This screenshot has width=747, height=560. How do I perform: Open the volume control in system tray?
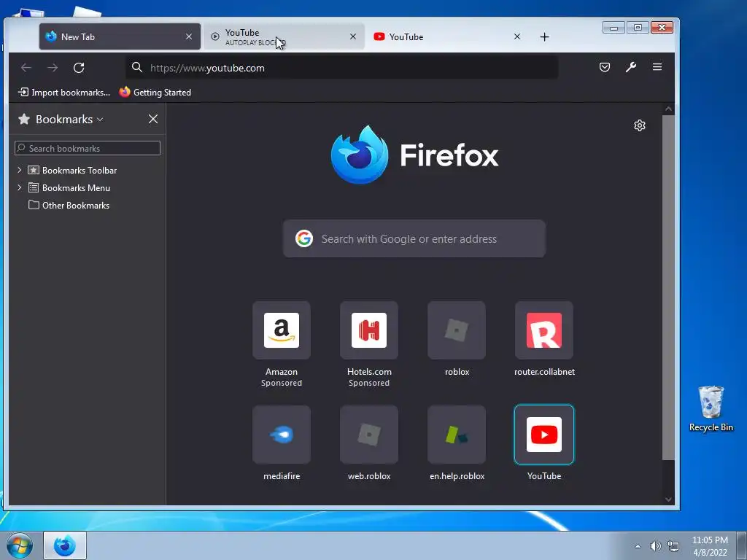pos(656,546)
